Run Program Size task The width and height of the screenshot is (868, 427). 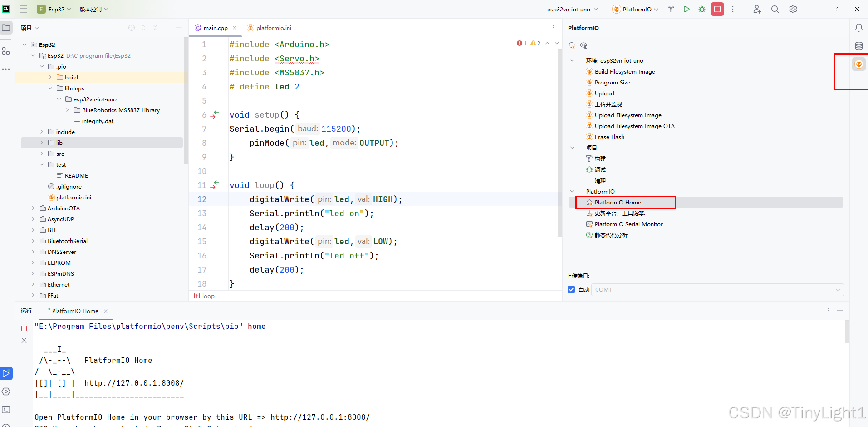(613, 82)
